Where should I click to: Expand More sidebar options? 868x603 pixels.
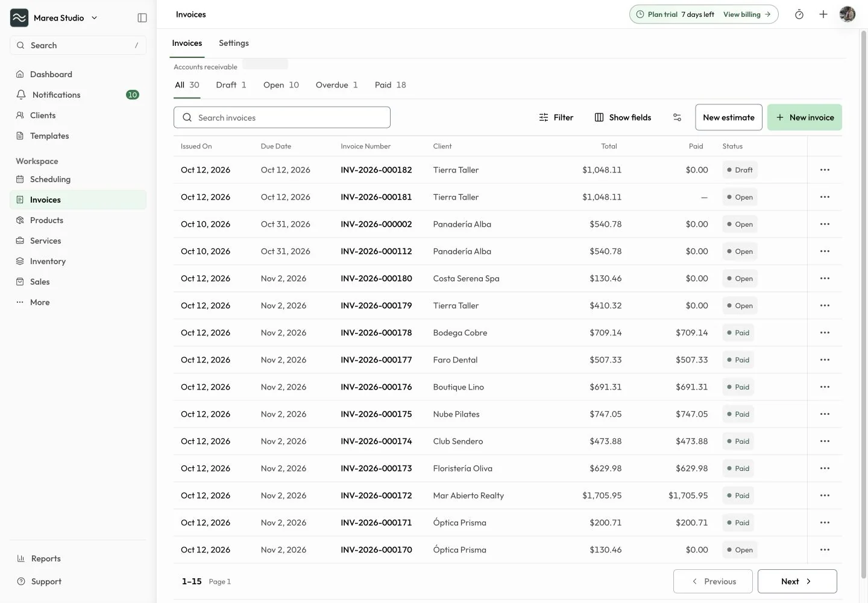78,302
